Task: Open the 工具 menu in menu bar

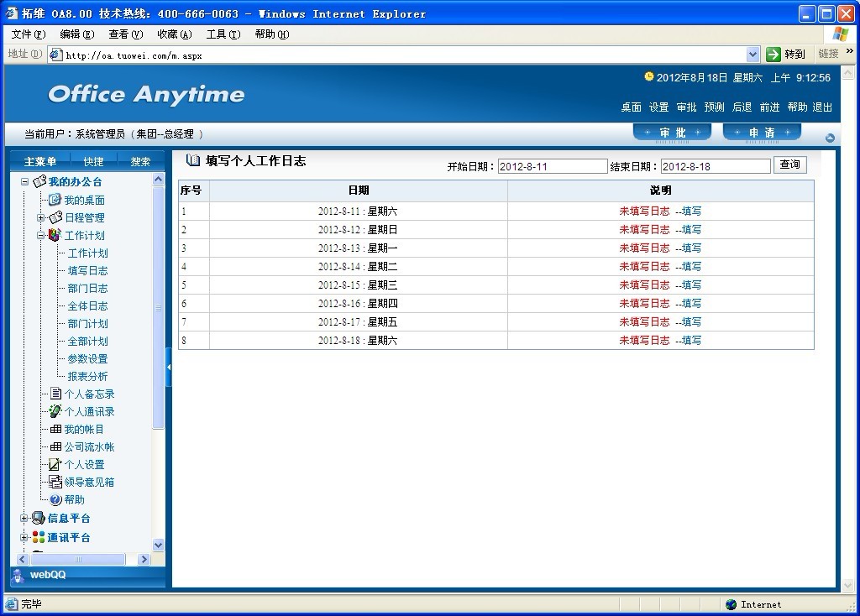Action: pyautogui.click(x=223, y=34)
